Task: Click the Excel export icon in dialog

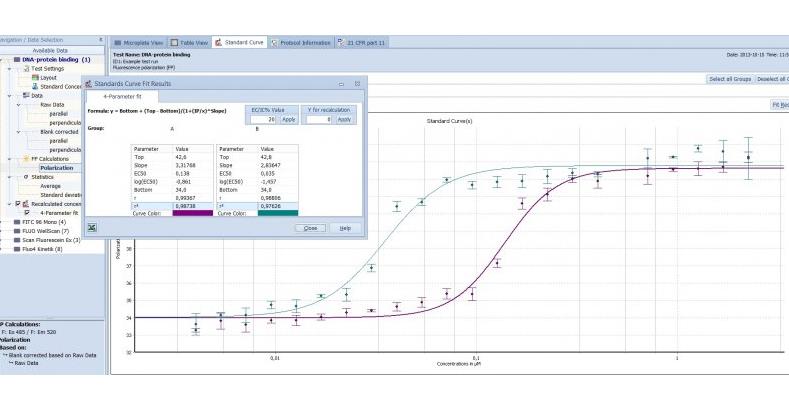Action: (92, 228)
